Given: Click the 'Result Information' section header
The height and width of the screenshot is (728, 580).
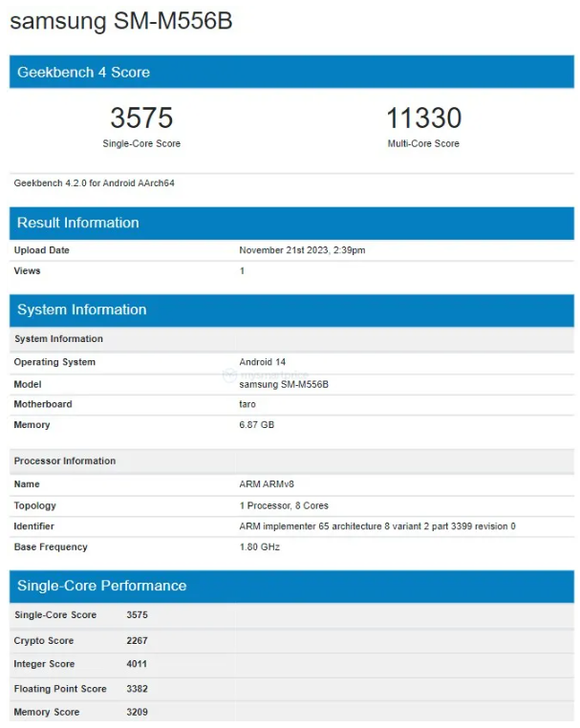Looking at the screenshot, I should pyautogui.click(x=291, y=223).
